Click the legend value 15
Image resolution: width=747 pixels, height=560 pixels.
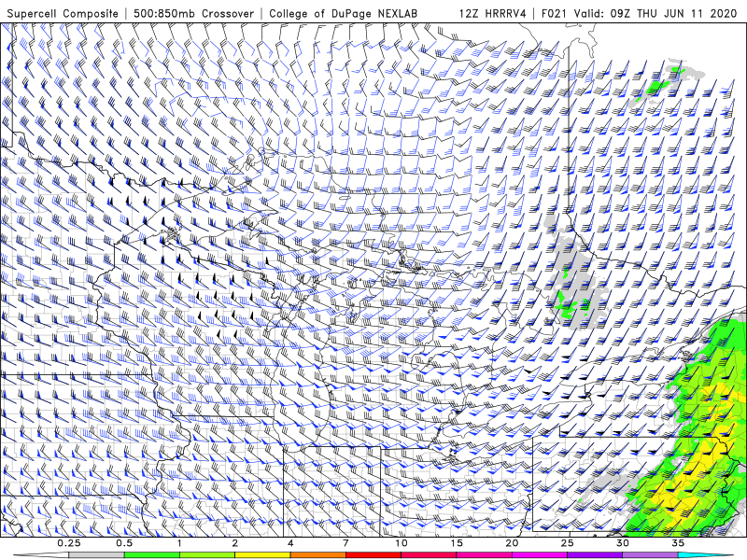point(457,543)
